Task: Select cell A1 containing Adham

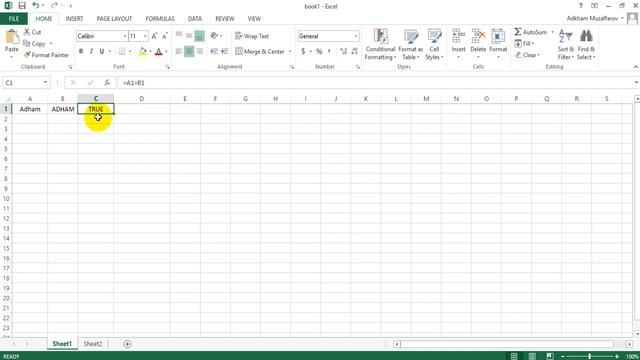Action: coord(30,109)
